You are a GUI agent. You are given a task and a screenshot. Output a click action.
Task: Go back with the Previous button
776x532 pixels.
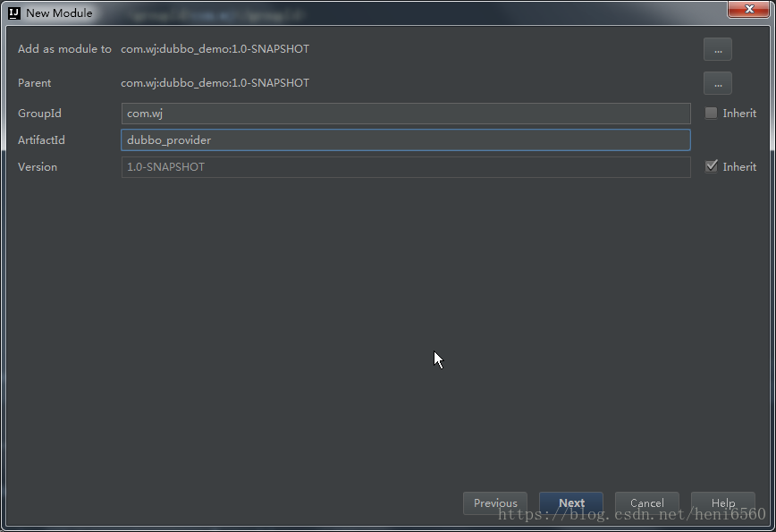495,503
